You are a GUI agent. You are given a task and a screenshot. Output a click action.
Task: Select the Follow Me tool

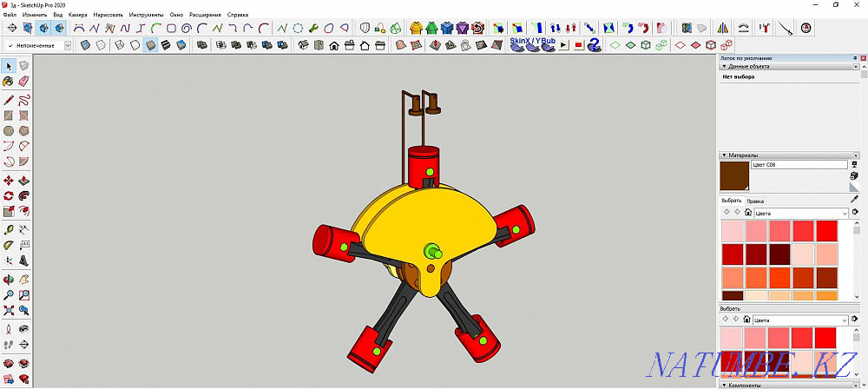tap(23, 195)
